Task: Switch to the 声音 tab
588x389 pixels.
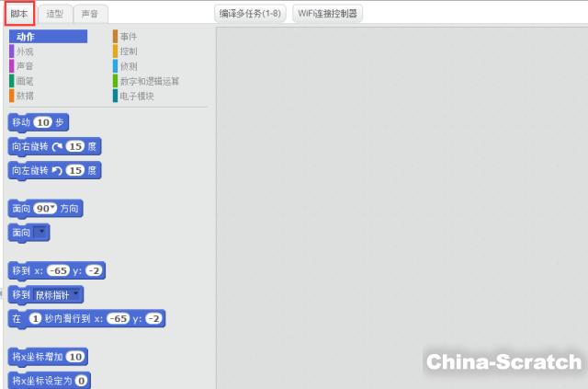Action: coord(89,14)
